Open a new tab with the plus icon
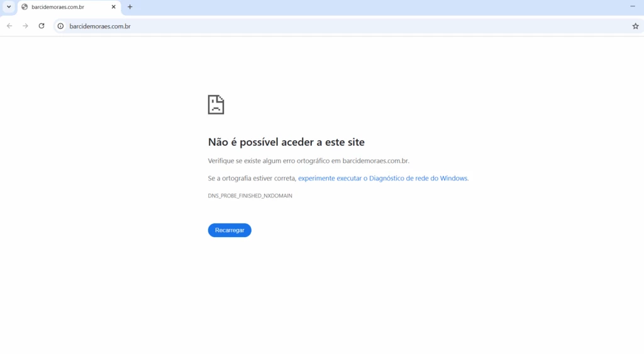This screenshot has height=354, width=644. pos(130,7)
